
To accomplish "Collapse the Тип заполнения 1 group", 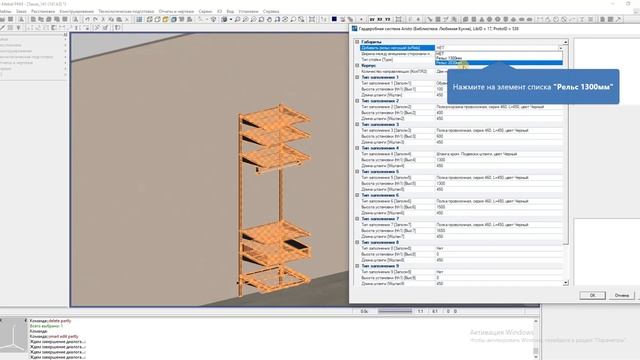I will pyautogui.click(x=357, y=77).
